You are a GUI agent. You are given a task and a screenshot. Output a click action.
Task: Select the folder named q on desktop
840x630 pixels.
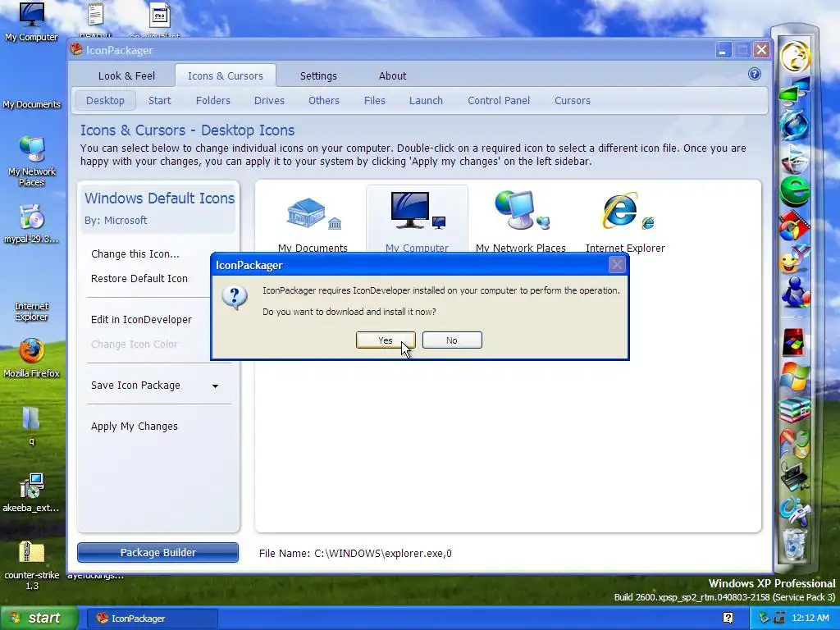[32, 426]
